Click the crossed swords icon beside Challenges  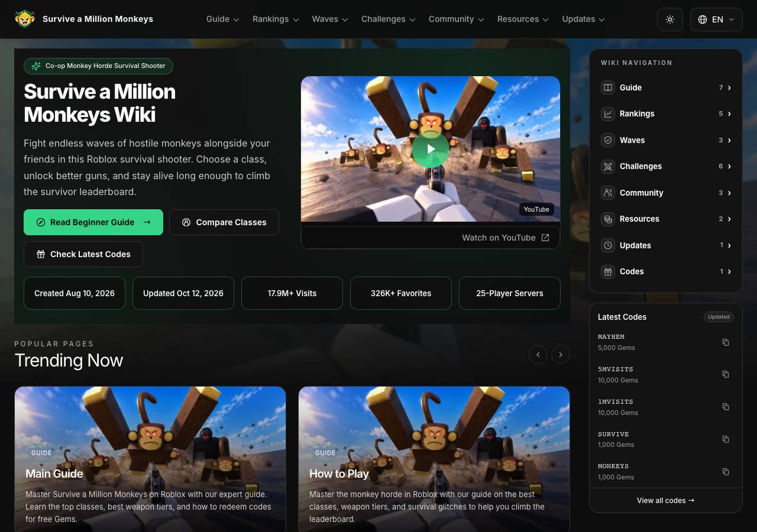pos(608,166)
